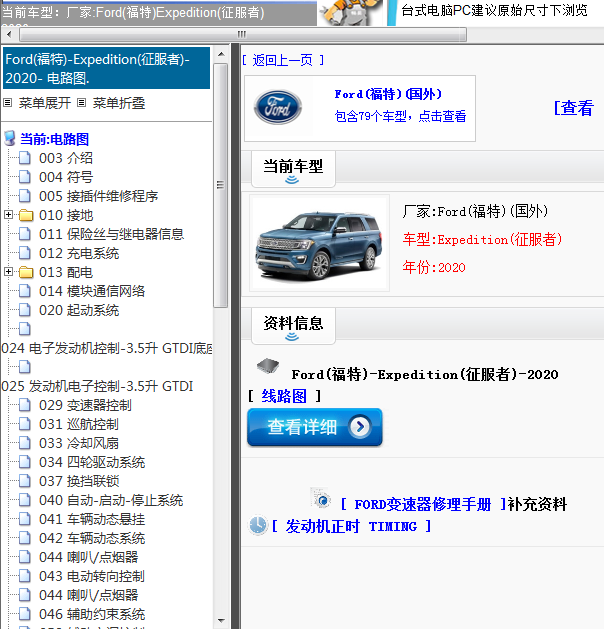Click the document icon before FORD变速器修理手册

[321, 499]
